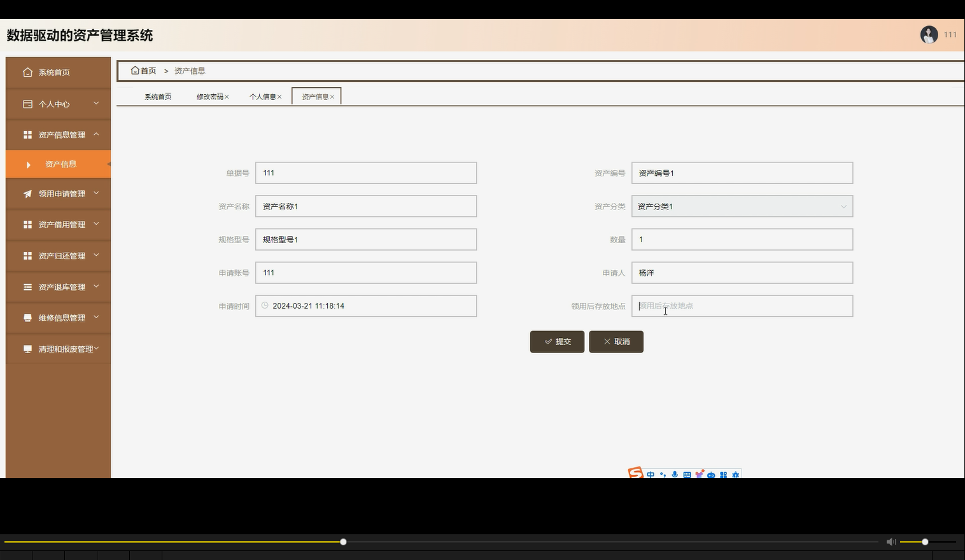
Task: Select the 资产信息 sidebar submenu item
Action: click(58, 164)
